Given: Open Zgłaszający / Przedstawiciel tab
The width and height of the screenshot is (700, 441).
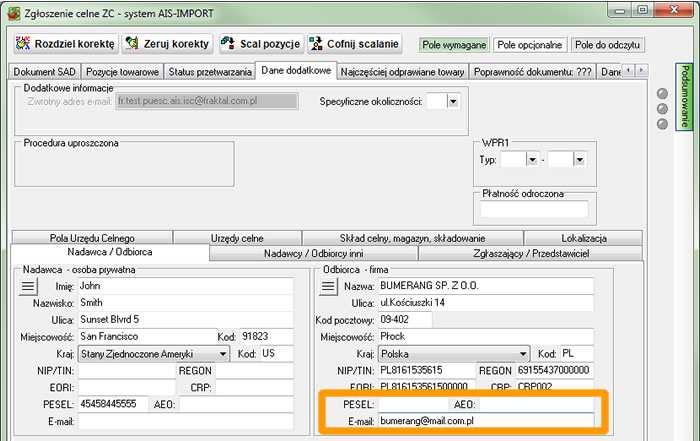Looking at the screenshot, I should 531,254.
